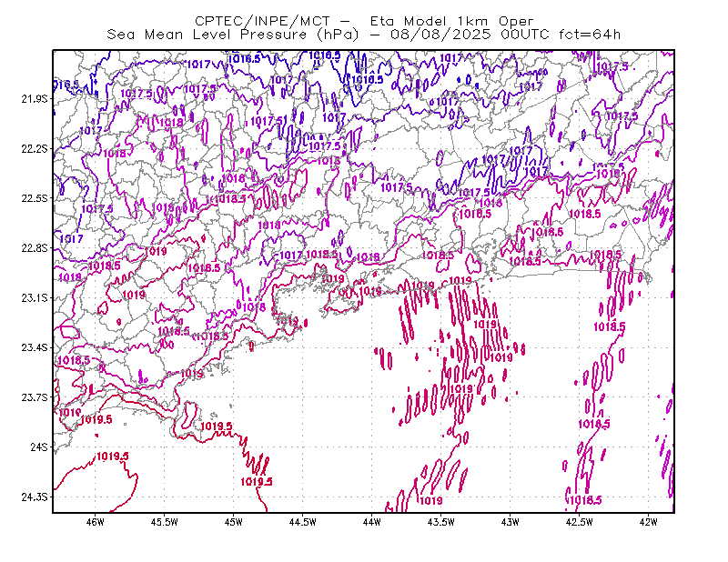The height and width of the screenshot is (562, 728).
Task: Click the 22.8S latitude axis label
Action: [35, 248]
